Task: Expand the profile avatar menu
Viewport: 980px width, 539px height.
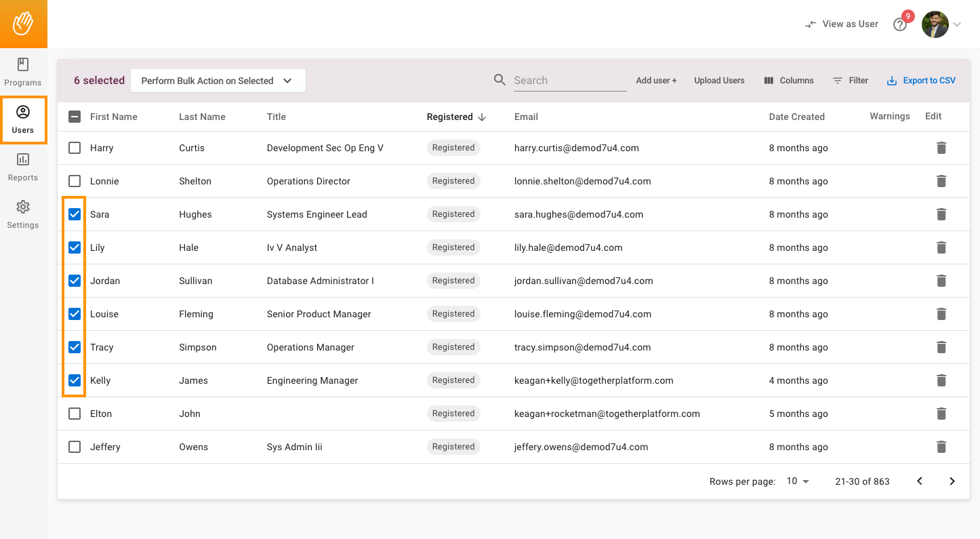Action: (x=935, y=24)
